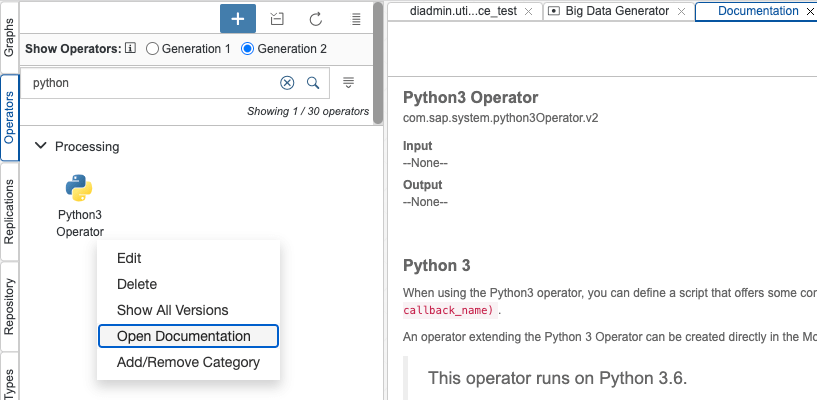Click the Output label in documentation
Viewport: 817px width, 400px height.
423,185
